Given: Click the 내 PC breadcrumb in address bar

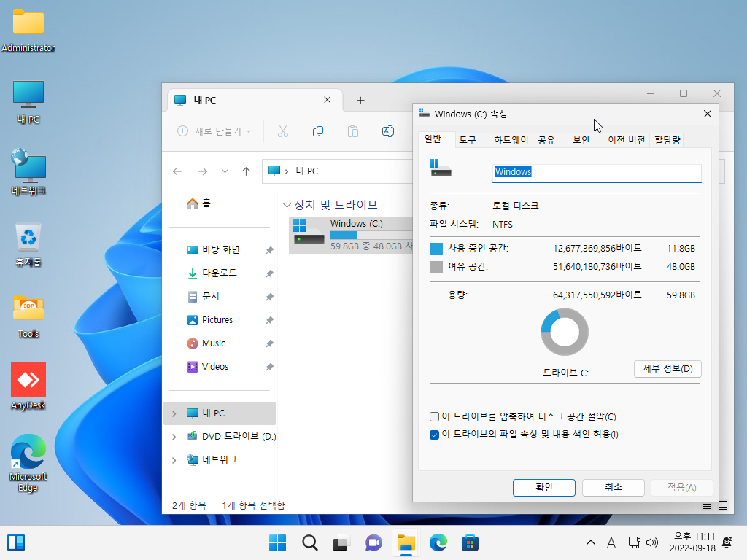Looking at the screenshot, I should pyautogui.click(x=307, y=171).
